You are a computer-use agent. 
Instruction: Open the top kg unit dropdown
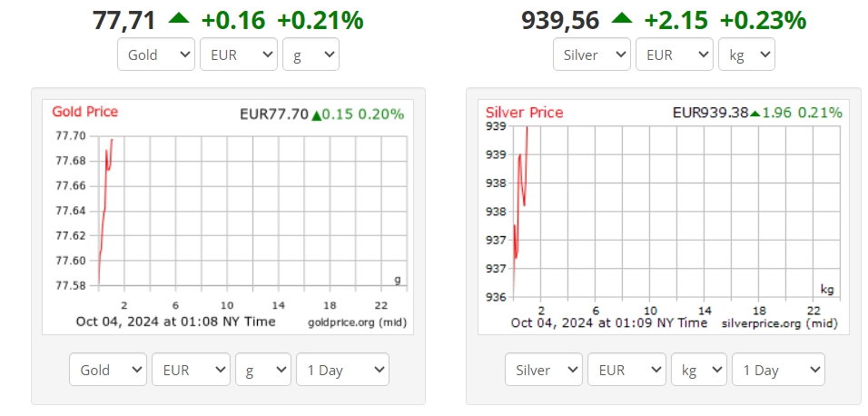click(746, 54)
